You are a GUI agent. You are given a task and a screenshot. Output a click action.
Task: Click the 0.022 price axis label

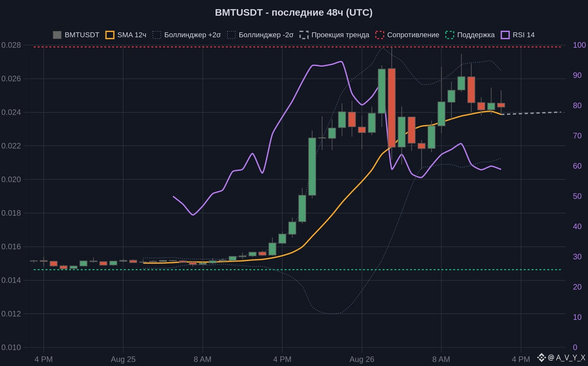point(11,146)
